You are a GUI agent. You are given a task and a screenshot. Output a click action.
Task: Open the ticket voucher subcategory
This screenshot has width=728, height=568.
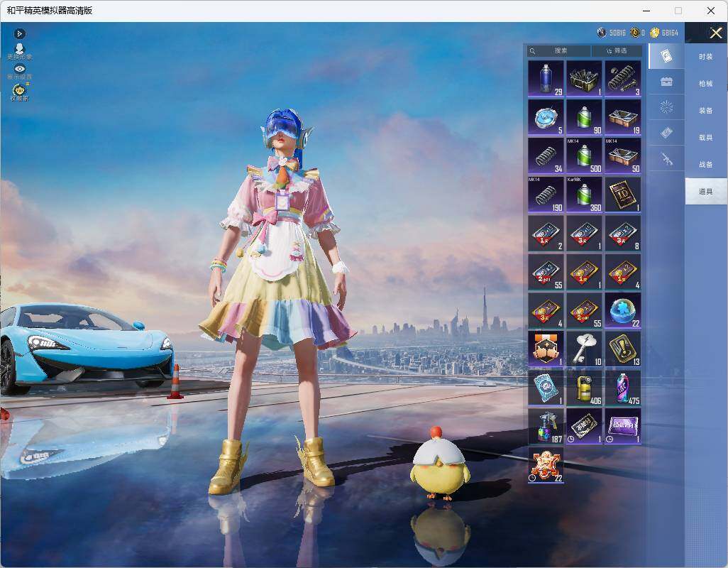pos(666,133)
